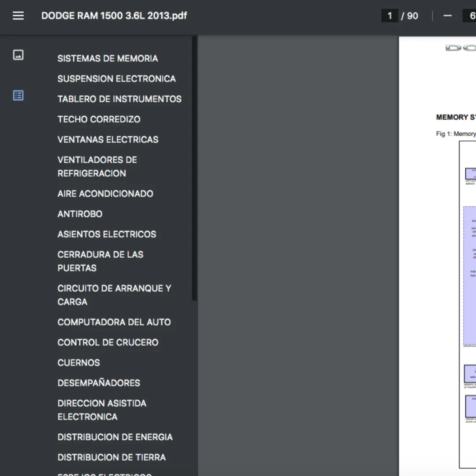The width and height of the screenshot is (476, 476).
Task: Jump to CERRADURA DE LAS PUERTAS
Action: tap(100, 261)
